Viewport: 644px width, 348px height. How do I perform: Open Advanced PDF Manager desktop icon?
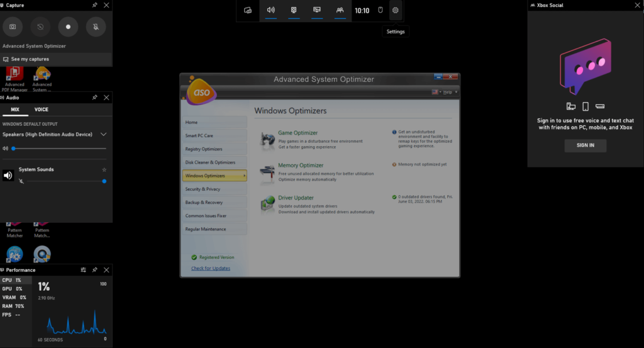(14, 79)
